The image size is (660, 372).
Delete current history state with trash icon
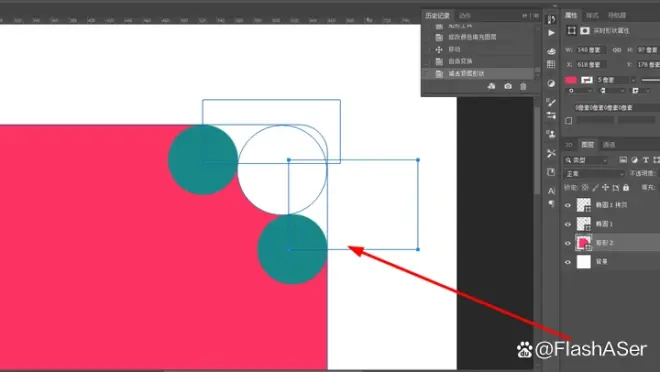click(523, 86)
